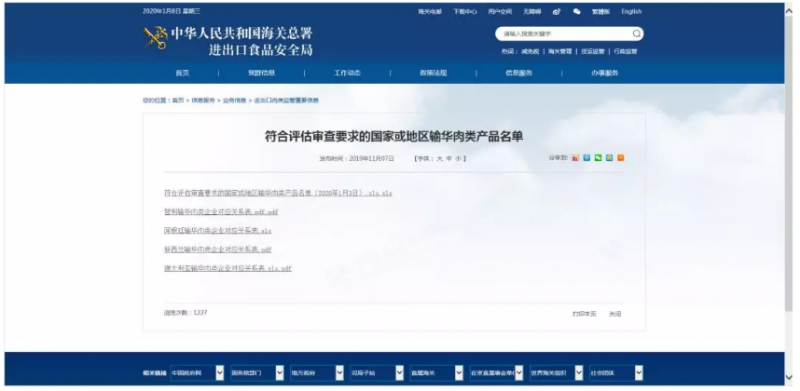Share via the first red share icon
Viewport: 800px width, 391px height.
coord(576,158)
